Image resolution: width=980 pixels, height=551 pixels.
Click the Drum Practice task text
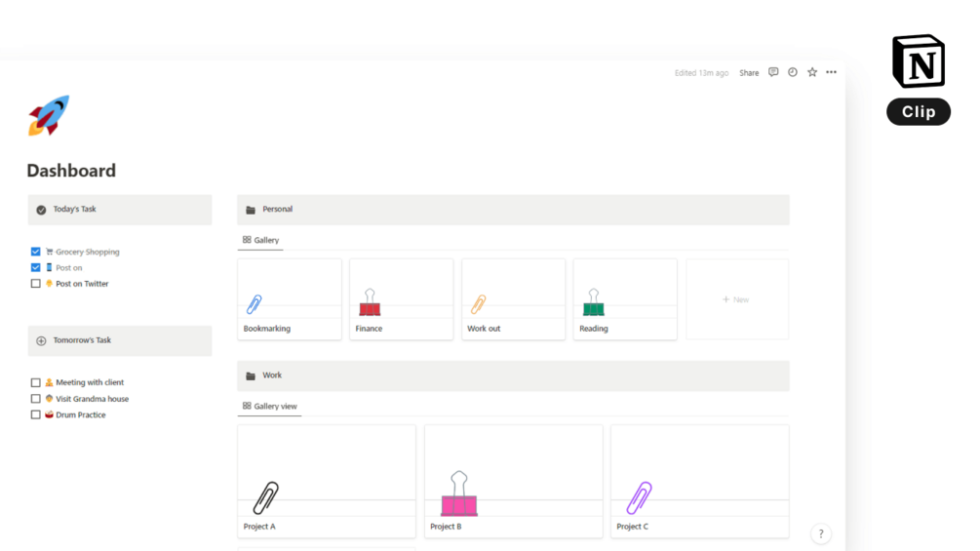81,414
